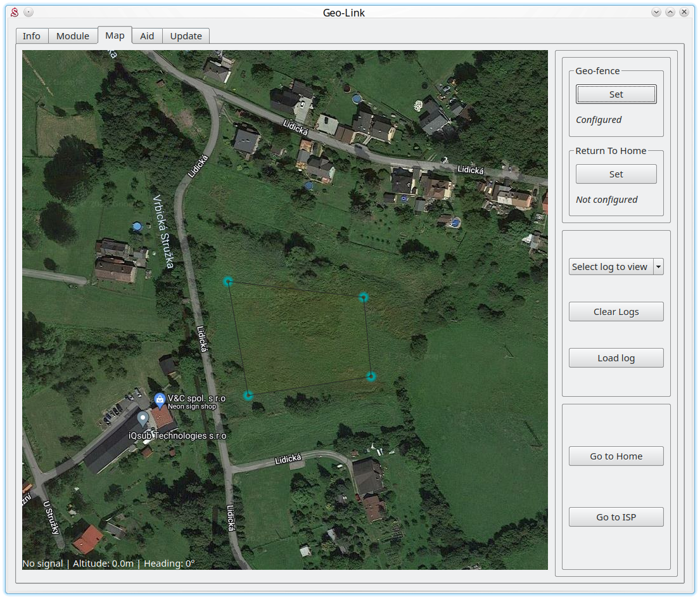Expand the Select log to view dropdown
Image resolution: width=700 pixels, height=599 pixels.
(610, 267)
